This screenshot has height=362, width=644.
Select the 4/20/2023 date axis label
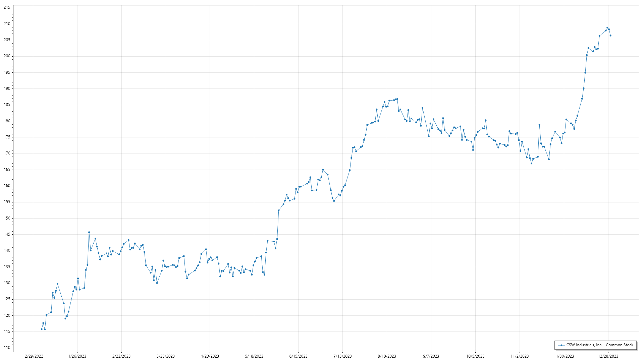click(x=210, y=356)
